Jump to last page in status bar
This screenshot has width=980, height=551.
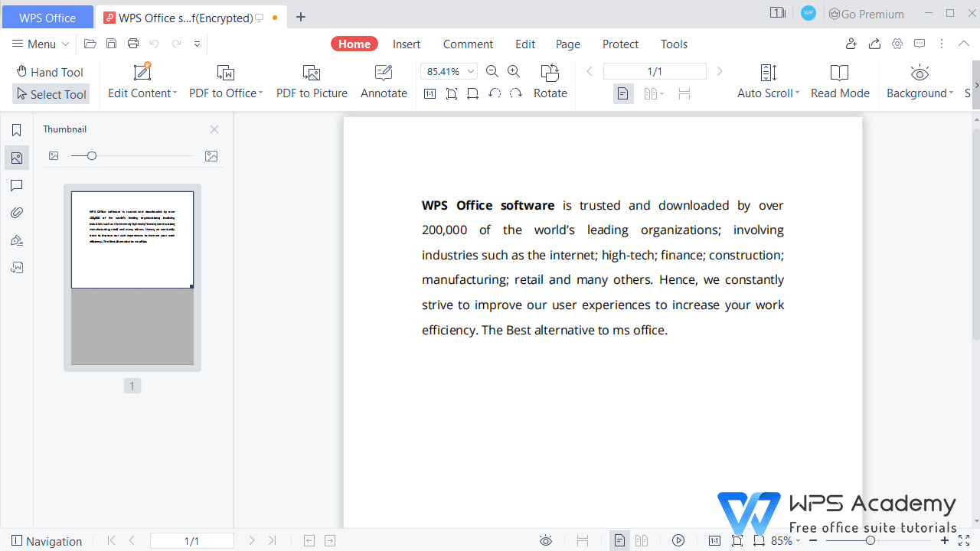click(x=272, y=541)
